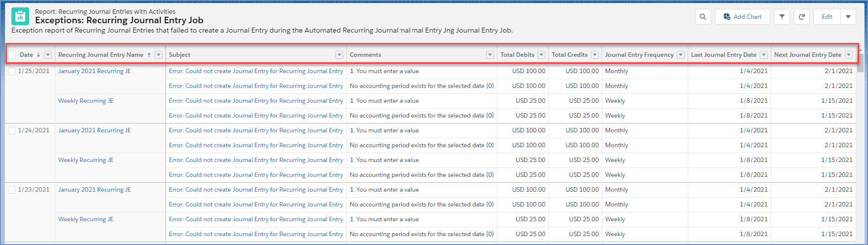This screenshot has height=245, width=868.
Task: Select the checkbox for the 1/24/2021 group
Action: 12,130
